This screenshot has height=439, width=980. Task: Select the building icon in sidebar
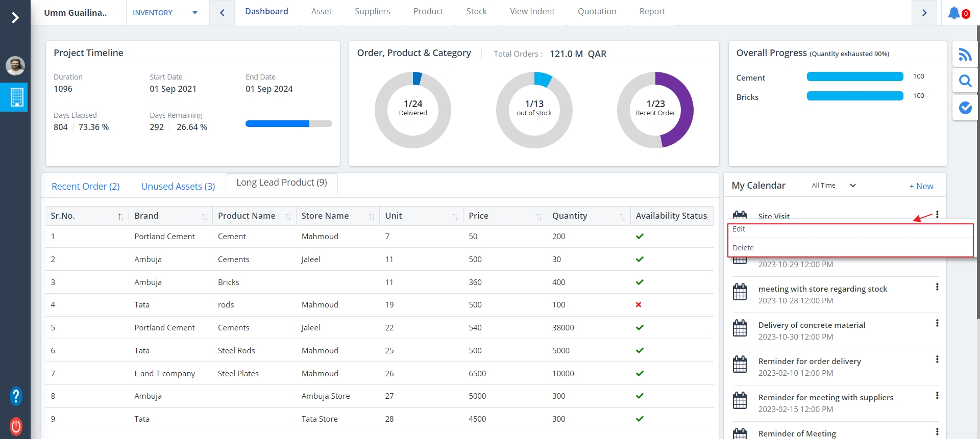pyautogui.click(x=16, y=97)
